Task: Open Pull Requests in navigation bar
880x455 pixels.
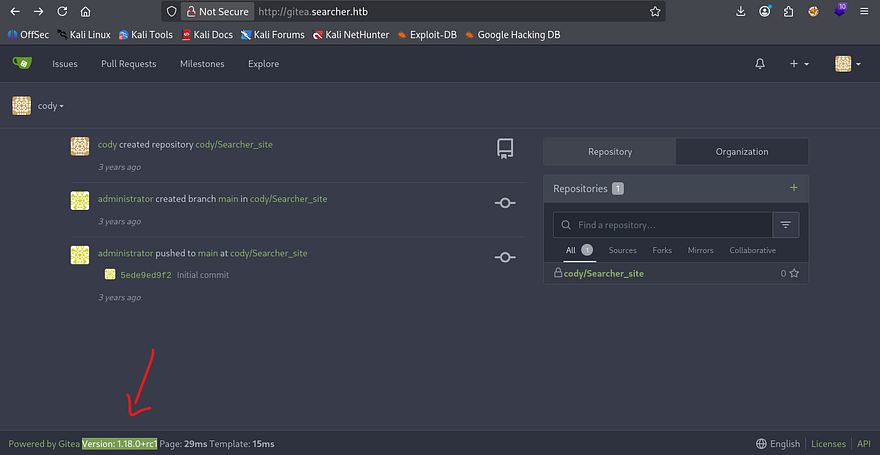Action: point(128,64)
